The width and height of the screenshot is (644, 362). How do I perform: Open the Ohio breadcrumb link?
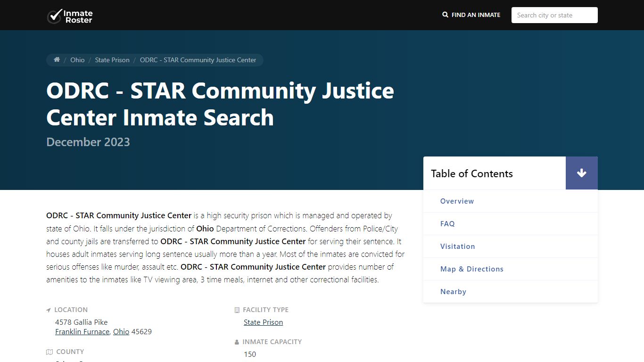[77, 60]
